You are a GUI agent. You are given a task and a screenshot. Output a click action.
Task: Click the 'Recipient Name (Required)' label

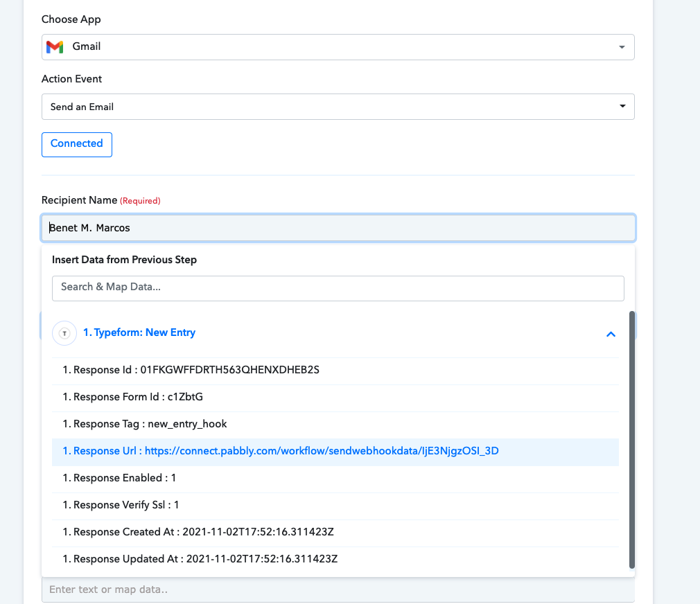click(101, 200)
